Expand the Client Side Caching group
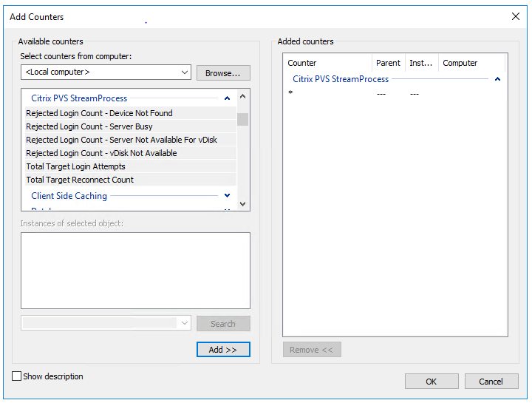Viewport: 532px width, 403px height. pos(227,196)
